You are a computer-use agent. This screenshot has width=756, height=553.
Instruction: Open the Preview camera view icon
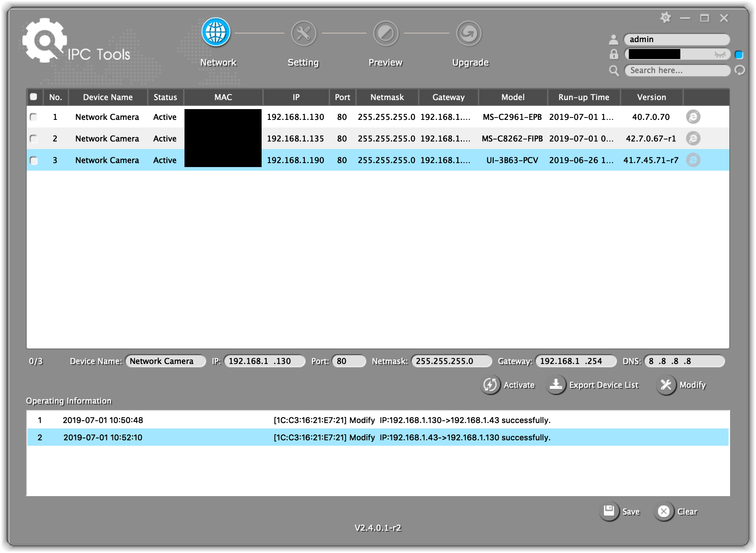click(386, 33)
